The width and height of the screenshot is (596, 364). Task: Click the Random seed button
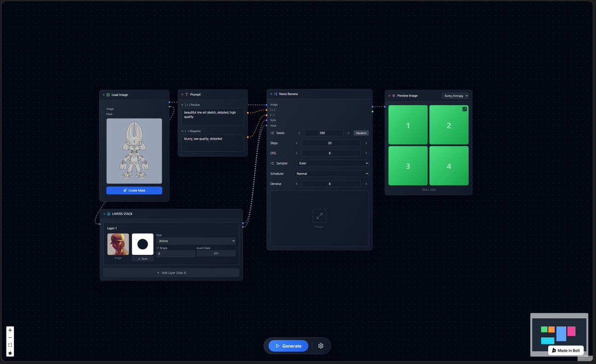[x=361, y=133]
